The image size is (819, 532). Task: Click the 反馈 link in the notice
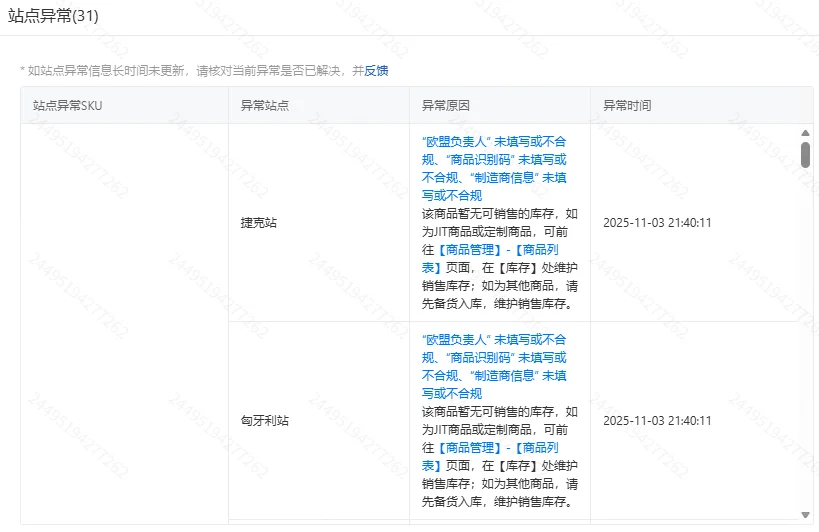coord(376,70)
